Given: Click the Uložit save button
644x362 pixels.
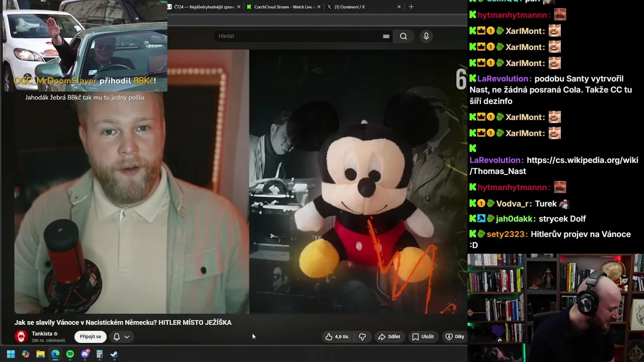Looking at the screenshot, I should (x=423, y=337).
